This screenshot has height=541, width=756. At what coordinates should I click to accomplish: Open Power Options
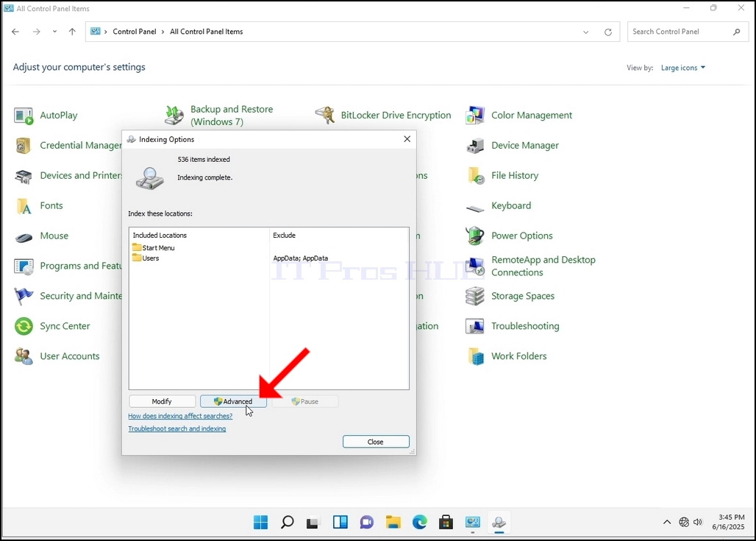point(509,236)
